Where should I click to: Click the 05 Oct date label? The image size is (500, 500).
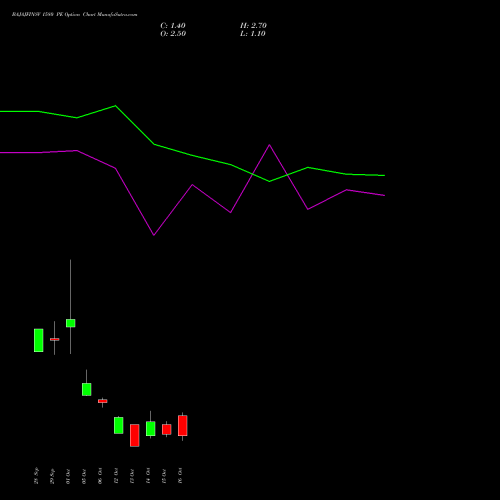[x=84, y=476]
